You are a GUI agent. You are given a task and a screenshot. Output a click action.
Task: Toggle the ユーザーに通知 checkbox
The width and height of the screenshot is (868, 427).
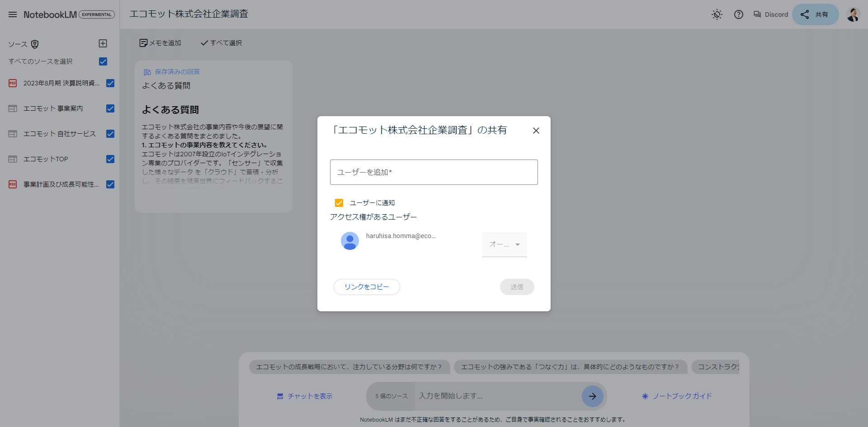coord(339,203)
